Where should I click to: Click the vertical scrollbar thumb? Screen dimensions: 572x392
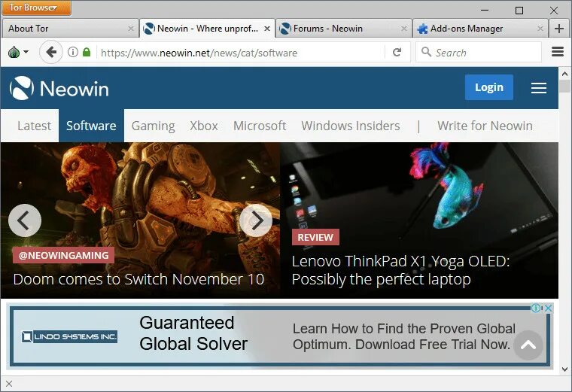pos(565,87)
